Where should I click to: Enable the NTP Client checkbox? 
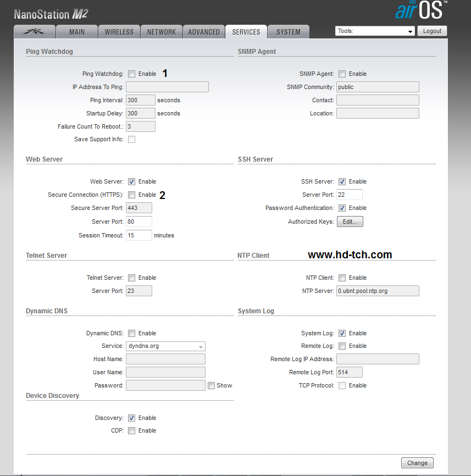coord(342,278)
